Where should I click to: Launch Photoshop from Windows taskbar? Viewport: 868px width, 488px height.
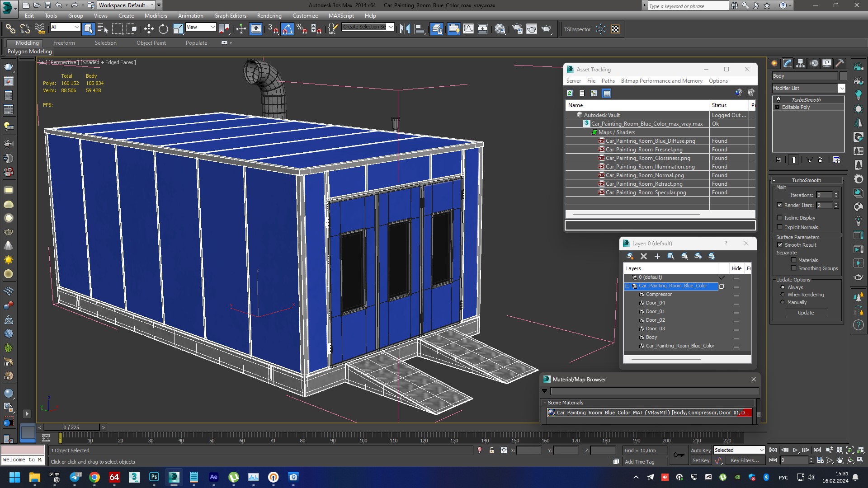[x=154, y=477]
